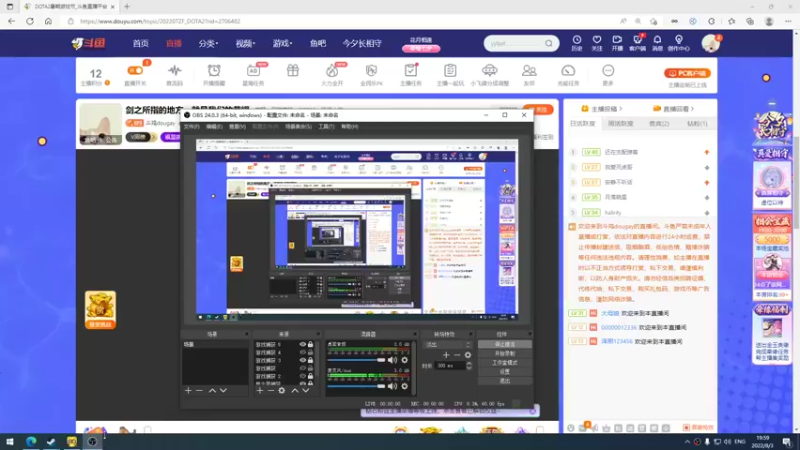Click 开始录制 button in OBS
800x450 pixels.
[x=505, y=353]
